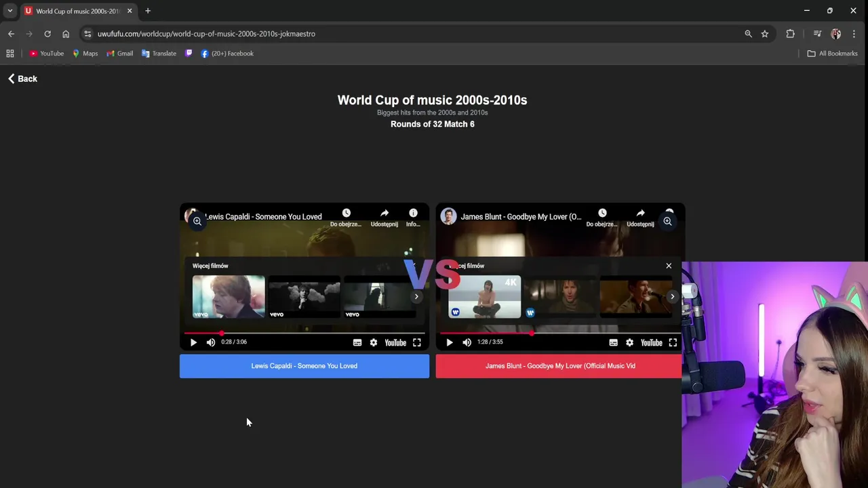Open James Blunt channel avatar

tap(448, 216)
